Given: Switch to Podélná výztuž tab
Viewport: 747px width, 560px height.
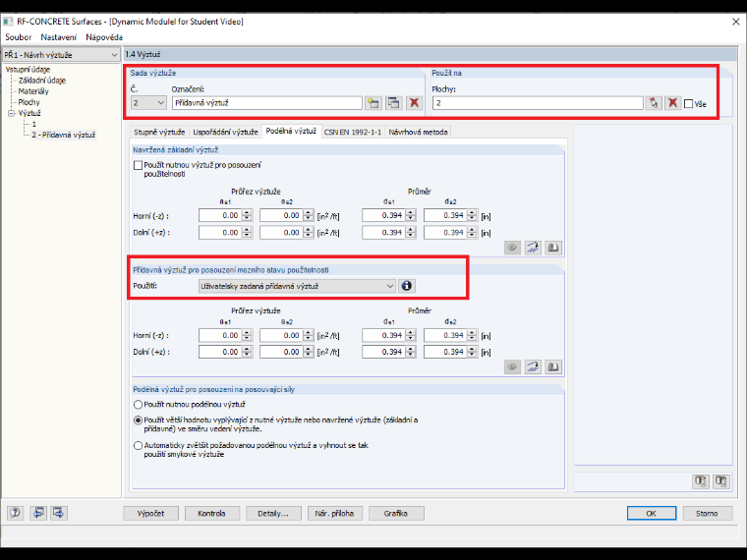Looking at the screenshot, I should [x=291, y=131].
